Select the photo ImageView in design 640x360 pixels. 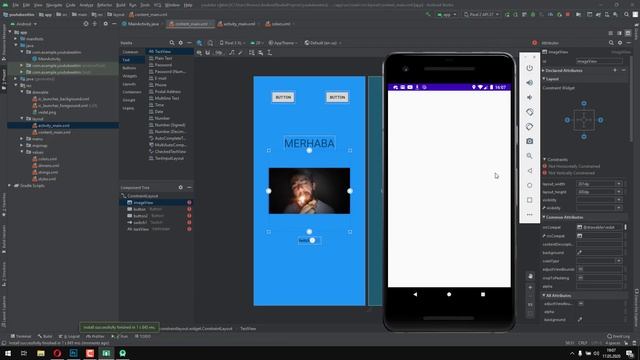pyautogui.click(x=309, y=191)
